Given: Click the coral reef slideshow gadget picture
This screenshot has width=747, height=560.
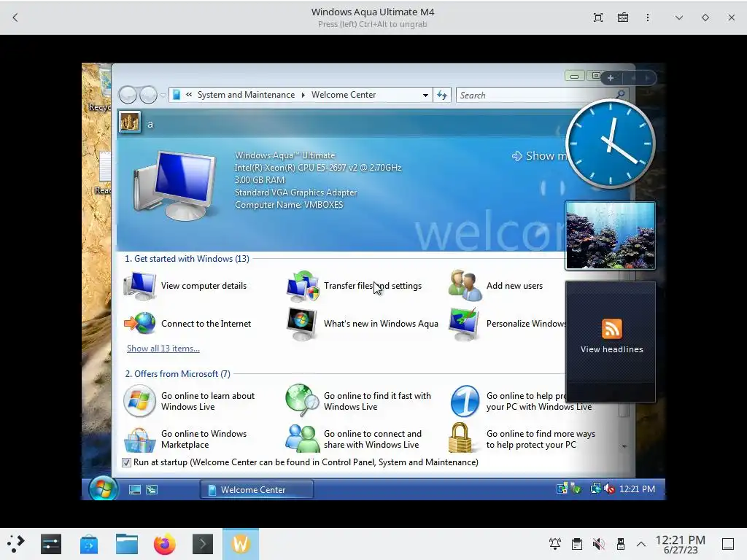Looking at the screenshot, I should click(x=611, y=236).
